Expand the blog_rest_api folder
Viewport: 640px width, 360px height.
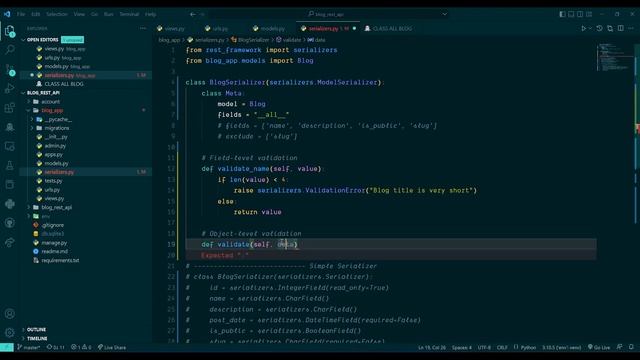pyautogui.click(x=56, y=207)
